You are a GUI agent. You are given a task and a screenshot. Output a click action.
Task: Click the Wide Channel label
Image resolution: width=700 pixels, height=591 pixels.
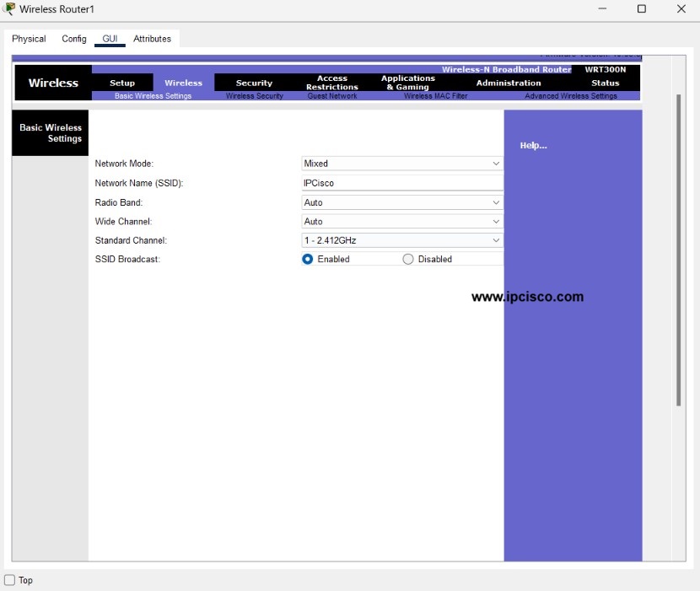coord(123,222)
